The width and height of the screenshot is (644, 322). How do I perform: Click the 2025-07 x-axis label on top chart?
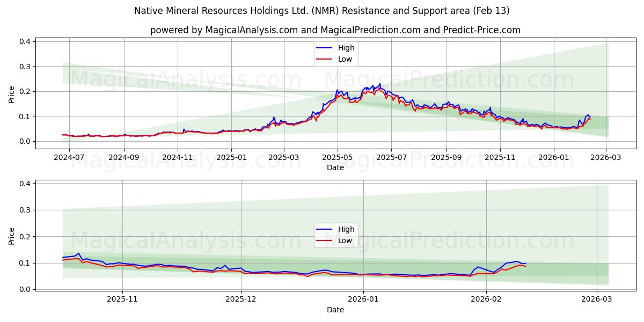click(391, 158)
